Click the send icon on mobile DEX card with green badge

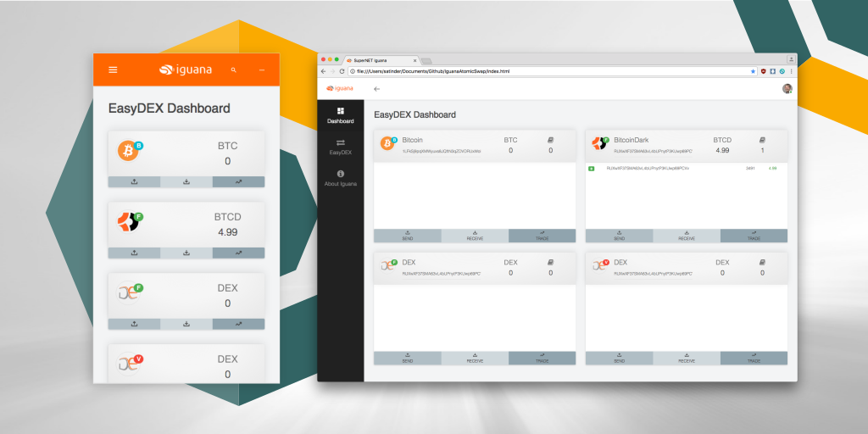pos(134,324)
